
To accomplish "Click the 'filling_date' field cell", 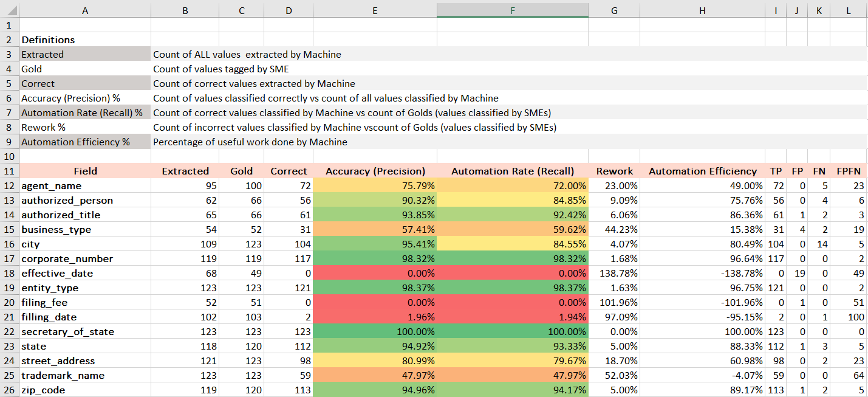I will 85,317.
